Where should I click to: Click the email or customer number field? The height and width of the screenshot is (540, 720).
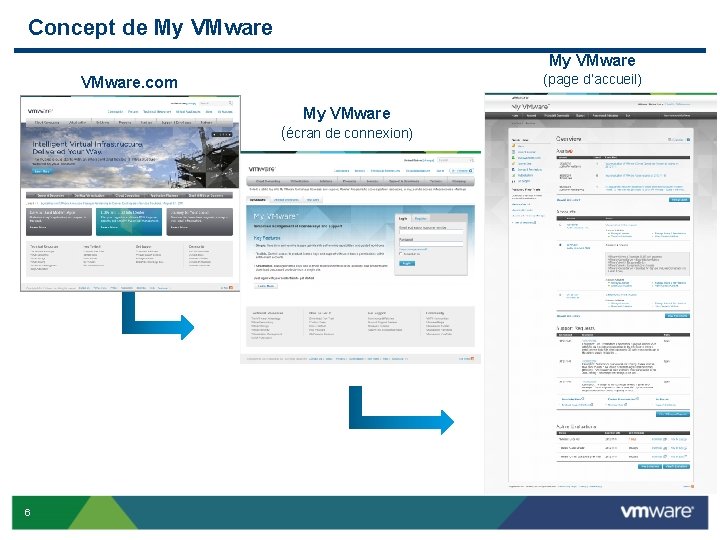pyautogui.click(x=431, y=232)
